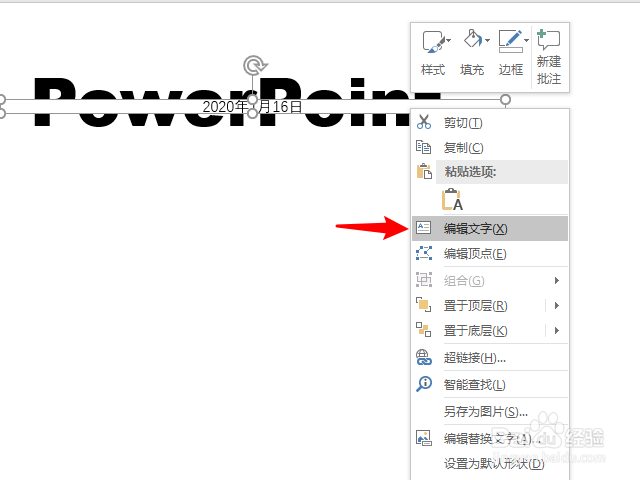Screen dimensions: 640x480
Task: Click the clipboard icon beside 粘贴选项
Action: (x=424, y=171)
